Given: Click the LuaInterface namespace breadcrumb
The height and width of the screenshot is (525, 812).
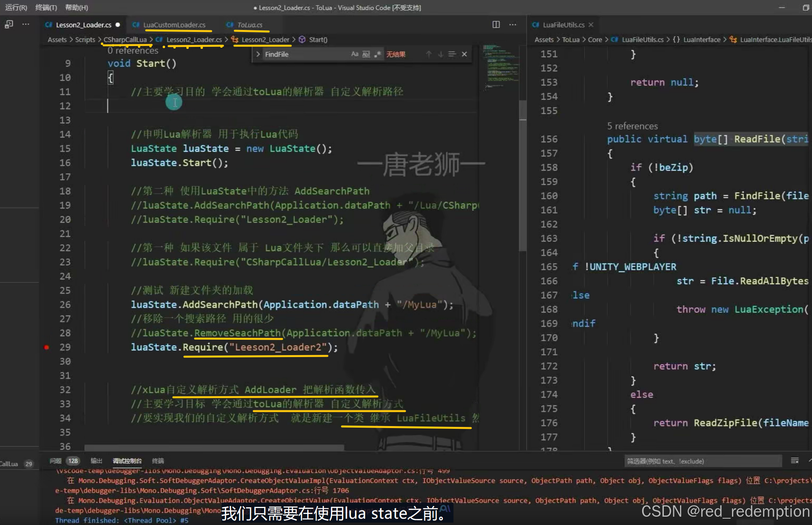Looking at the screenshot, I should 702,40.
